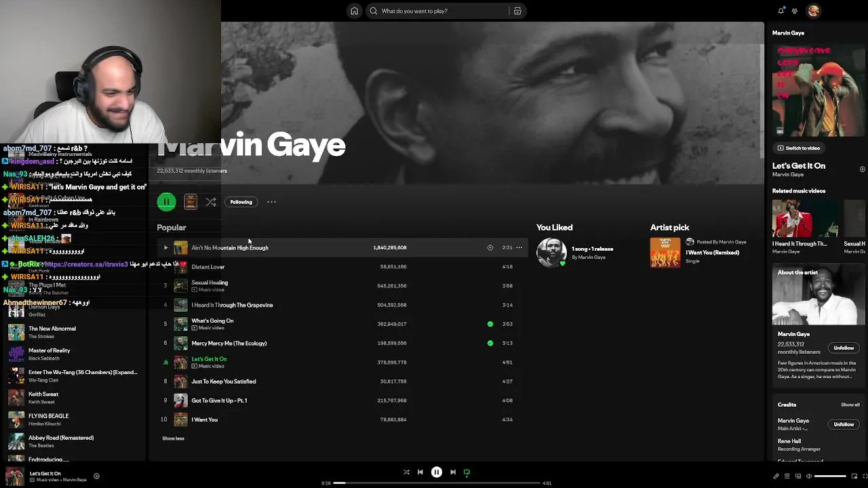This screenshot has height=488, width=868.
Task: Open Just To Keep You Satisfied track
Action: click(224, 382)
